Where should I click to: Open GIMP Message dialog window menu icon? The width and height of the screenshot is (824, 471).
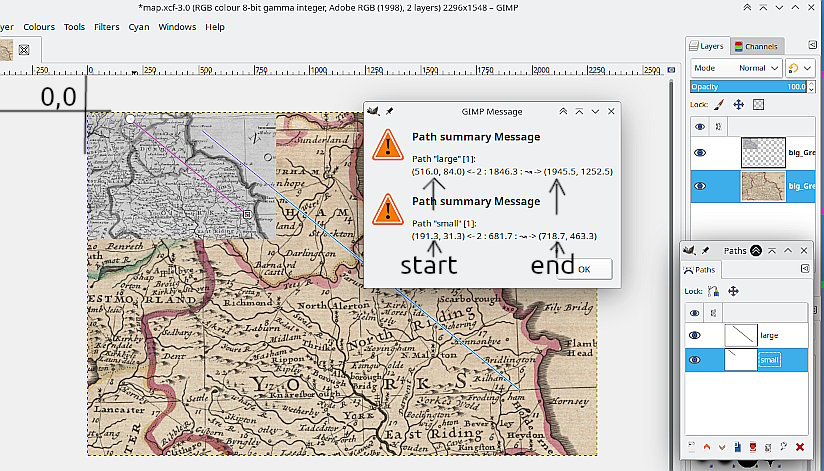374,111
